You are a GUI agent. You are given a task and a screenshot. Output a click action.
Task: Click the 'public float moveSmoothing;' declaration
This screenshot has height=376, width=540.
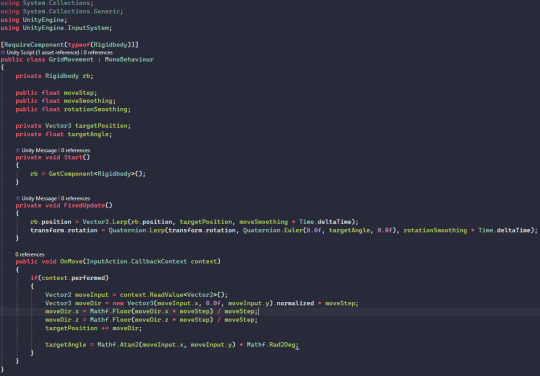(x=65, y=101)
